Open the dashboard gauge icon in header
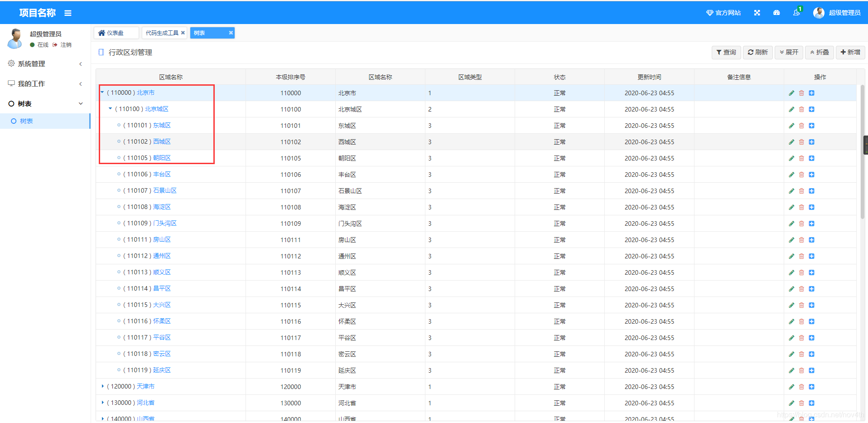Image resolution: width=868 pixels, height=423 pixels. (776, 13)
